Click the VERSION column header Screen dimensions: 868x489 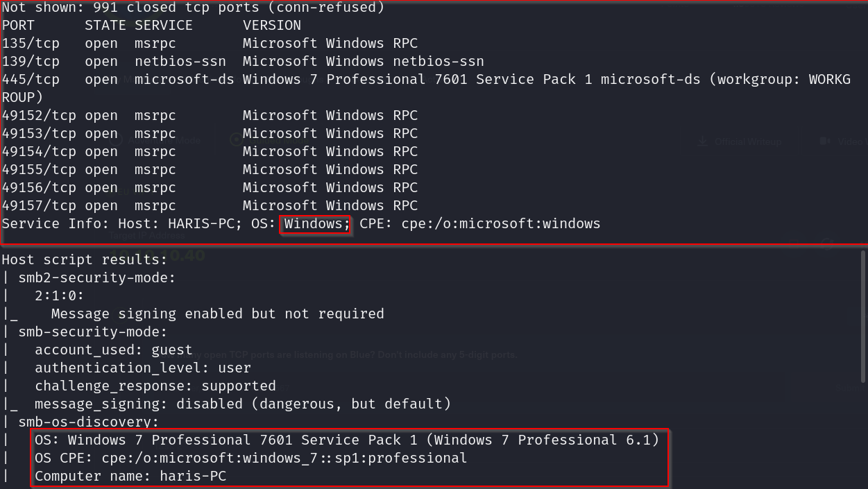coord(271,26)
